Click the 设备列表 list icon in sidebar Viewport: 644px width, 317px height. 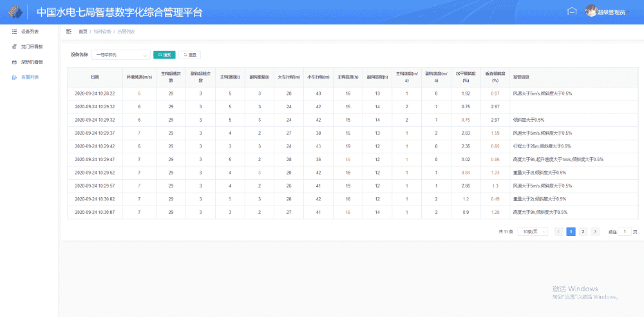click(x=14, y=31)
